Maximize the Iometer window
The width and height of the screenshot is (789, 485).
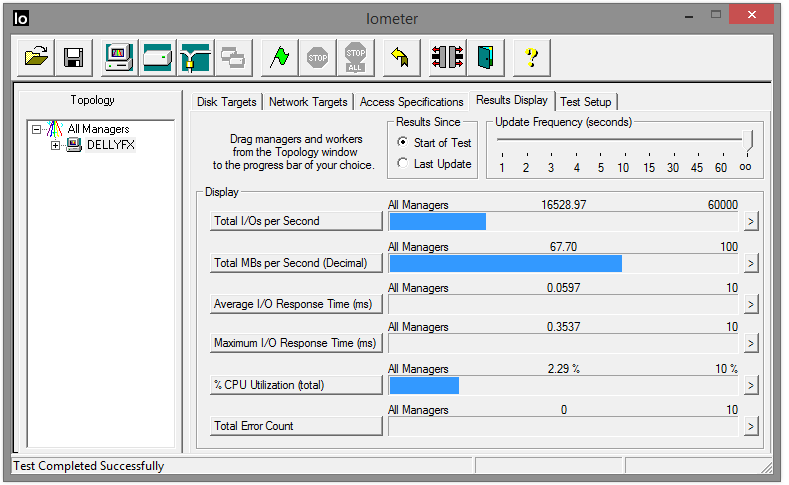tap(716, 15)
